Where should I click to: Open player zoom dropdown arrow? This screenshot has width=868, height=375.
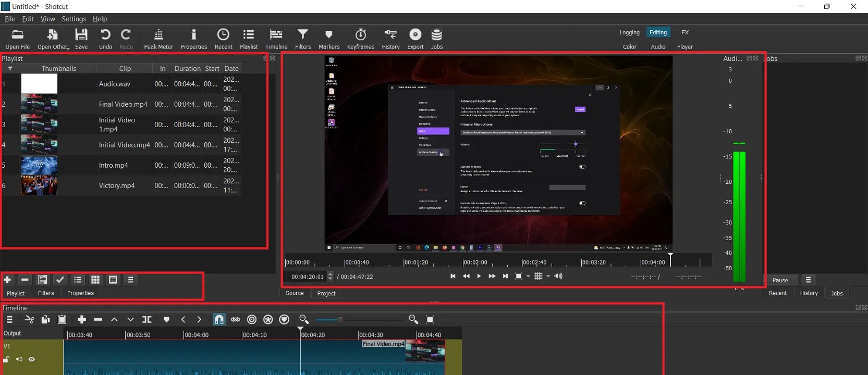coord(528,277)
